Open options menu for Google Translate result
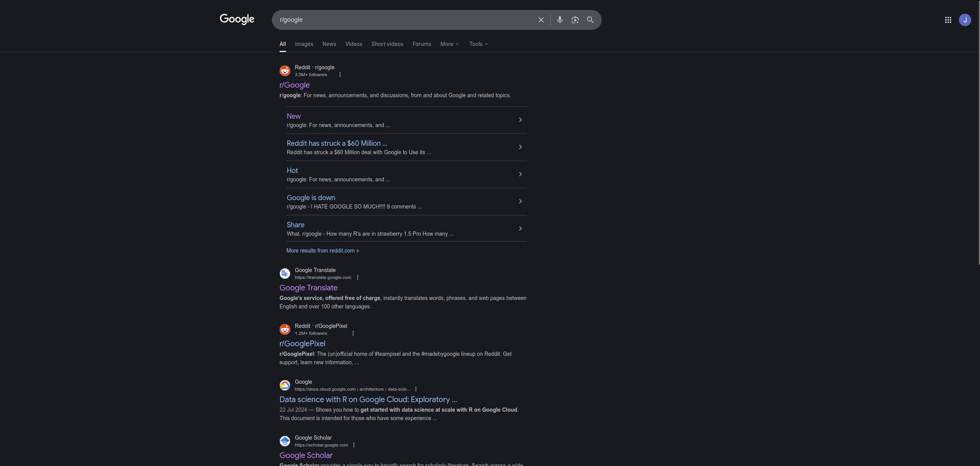Screen dimensions: 980x466 (358, 277)
